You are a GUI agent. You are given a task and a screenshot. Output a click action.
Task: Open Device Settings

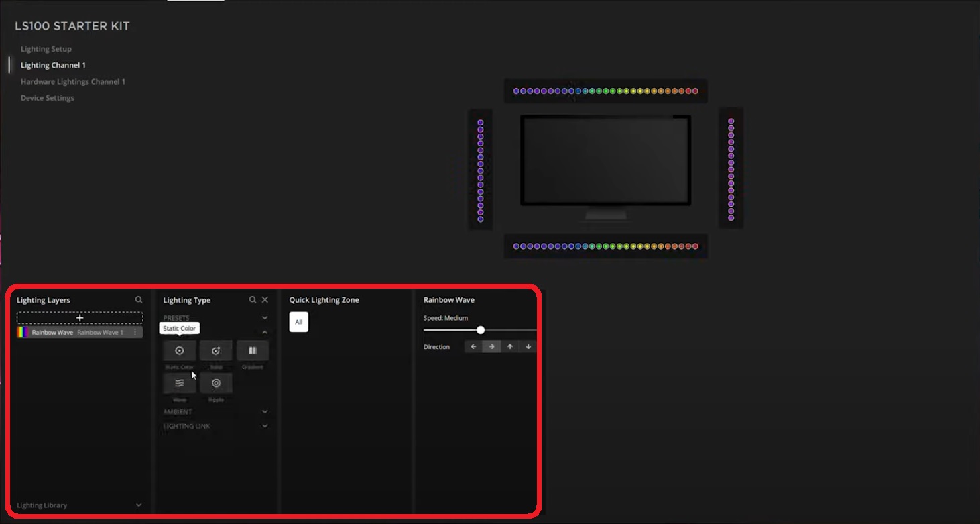click(x=47, y=97)
